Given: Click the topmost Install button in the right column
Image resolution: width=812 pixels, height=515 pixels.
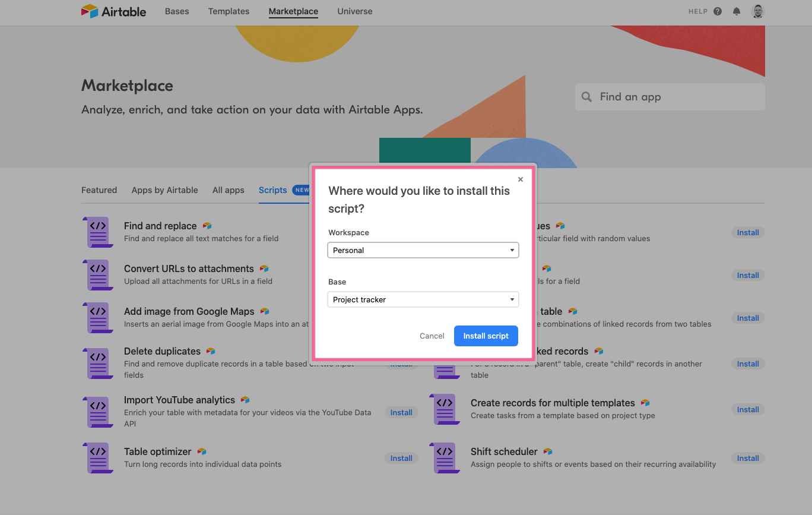Looking at the screenshot, I should pyautogui.click(x=748, y=232).
